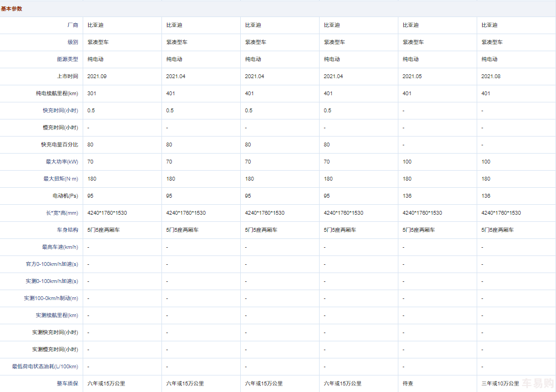
Task: Click 5门5座两厢车 in the 2021.08 column
Action: 498,230
